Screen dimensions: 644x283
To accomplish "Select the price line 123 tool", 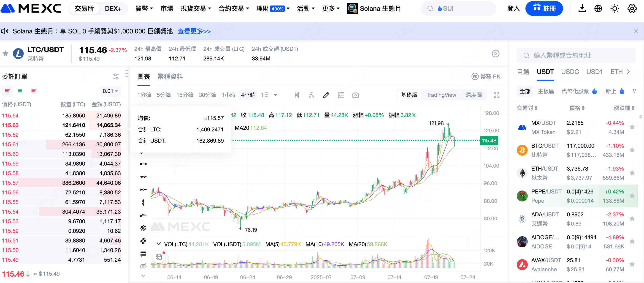I will coord(143,215).
